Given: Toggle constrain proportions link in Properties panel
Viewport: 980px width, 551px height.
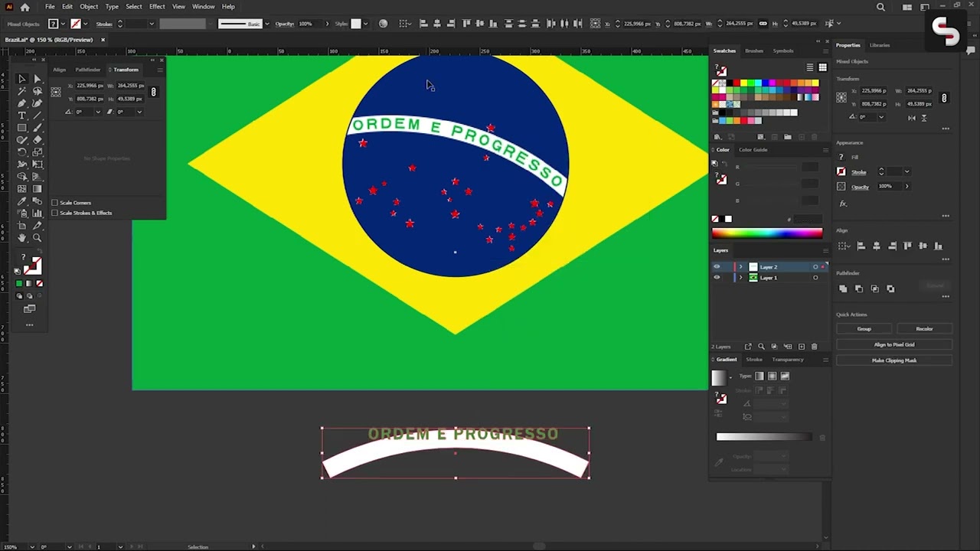Looking at the screenshot, I should pyautogui.click(x=944, y=98).
